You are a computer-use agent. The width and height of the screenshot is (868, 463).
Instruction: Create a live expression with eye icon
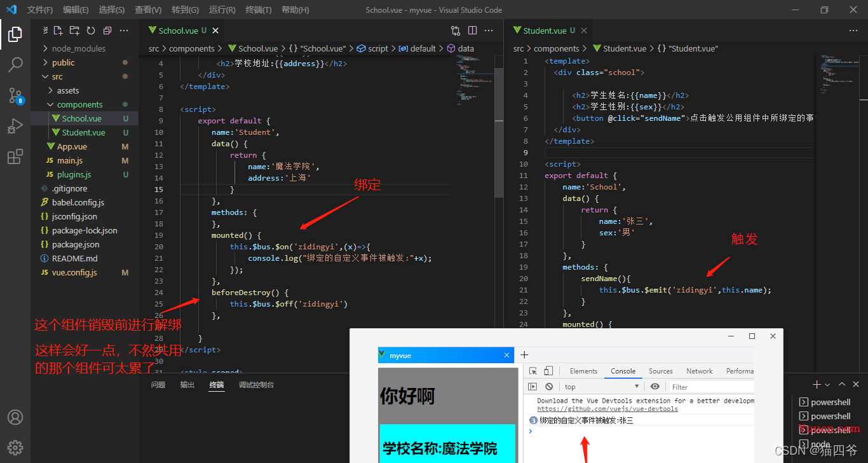[655, 387]
